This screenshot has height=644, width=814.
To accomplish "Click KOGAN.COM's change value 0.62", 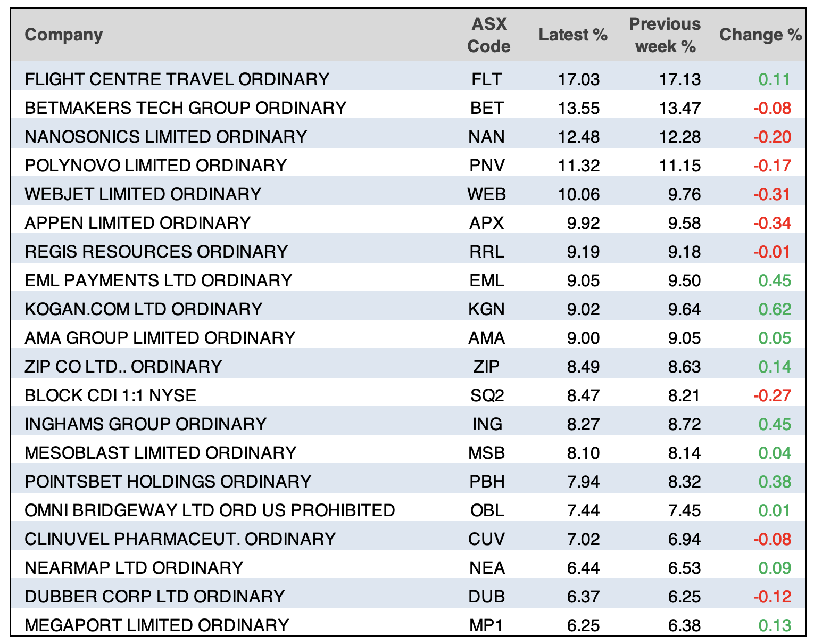I will pyautogui.click(x=775, y=309).
